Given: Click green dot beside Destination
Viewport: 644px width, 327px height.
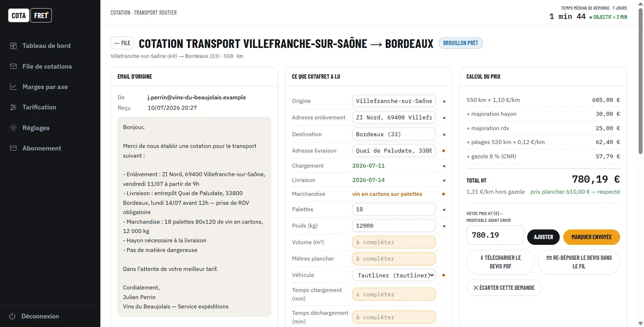Looking at the screenshot, I should (444, 135).
